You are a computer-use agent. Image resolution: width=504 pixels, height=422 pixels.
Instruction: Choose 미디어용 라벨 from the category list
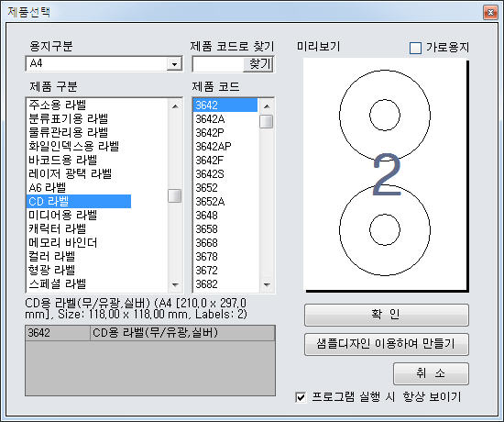pyautogui.click(x=62, y=215)
